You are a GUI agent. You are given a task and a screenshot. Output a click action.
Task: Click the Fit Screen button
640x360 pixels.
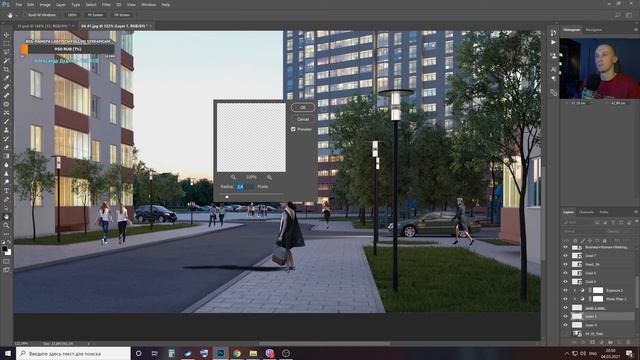click(x=96, y=15)
